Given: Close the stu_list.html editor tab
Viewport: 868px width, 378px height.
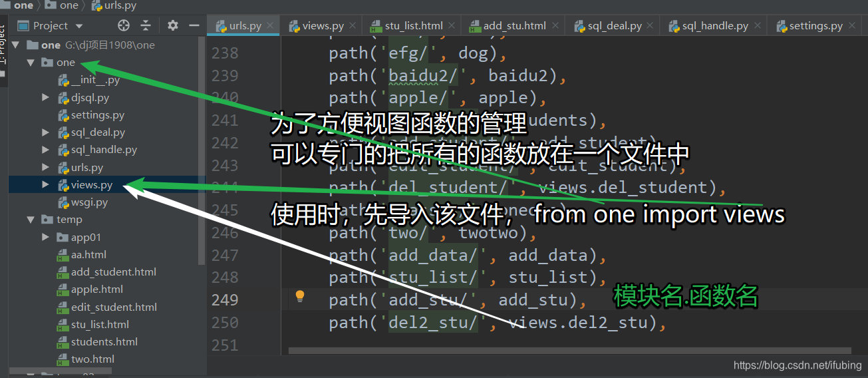Looking at the screenshot, I should [452, 26].
